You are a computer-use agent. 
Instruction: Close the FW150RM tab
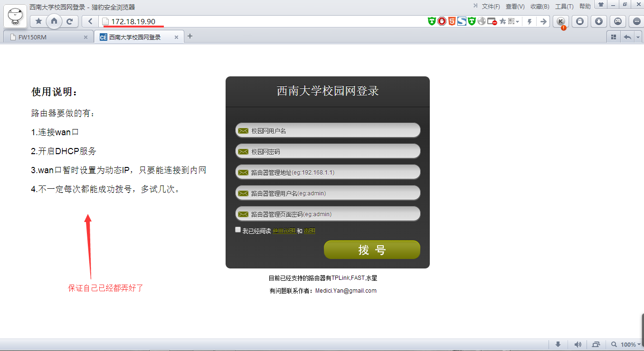pos(85,37)
